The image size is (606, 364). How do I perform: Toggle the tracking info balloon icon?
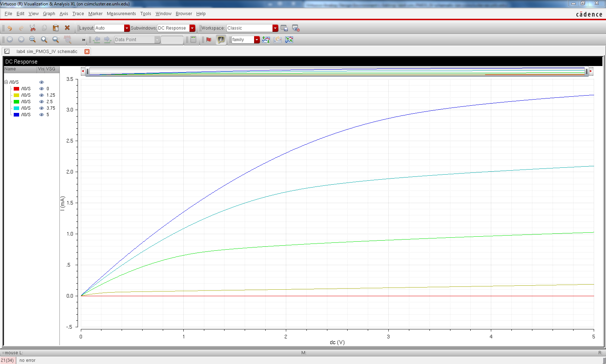point(221,39)
